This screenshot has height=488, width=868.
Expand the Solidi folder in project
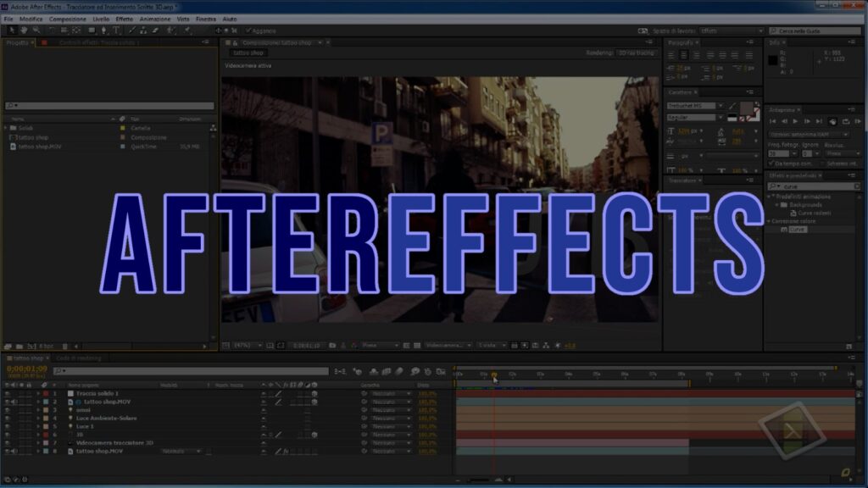6,128
